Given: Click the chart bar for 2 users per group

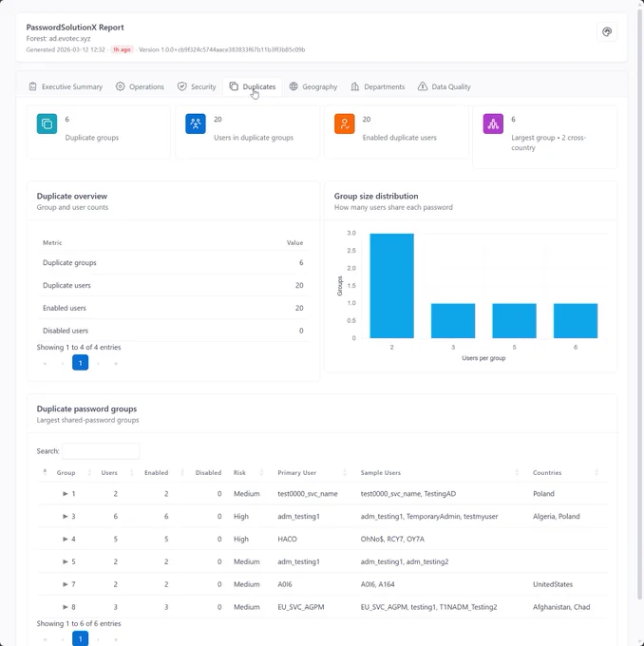Looking at the screenshot, I should [x=392, y=286].
